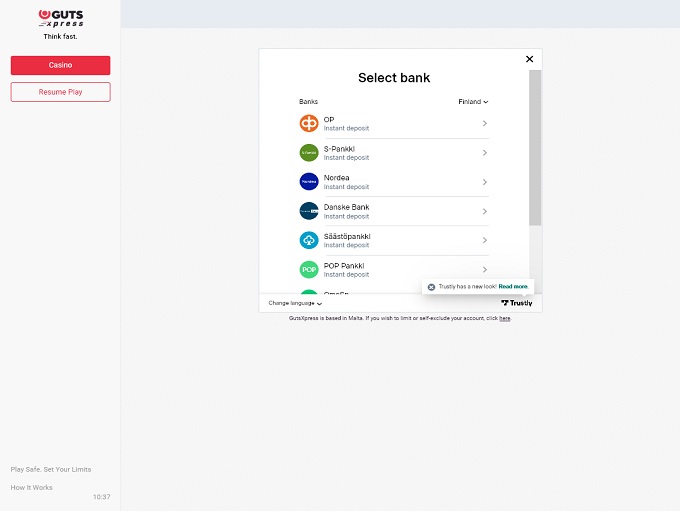Click the Select bank heading
Viewport: 680px width, 511px height.
click(x=394, y=78)
